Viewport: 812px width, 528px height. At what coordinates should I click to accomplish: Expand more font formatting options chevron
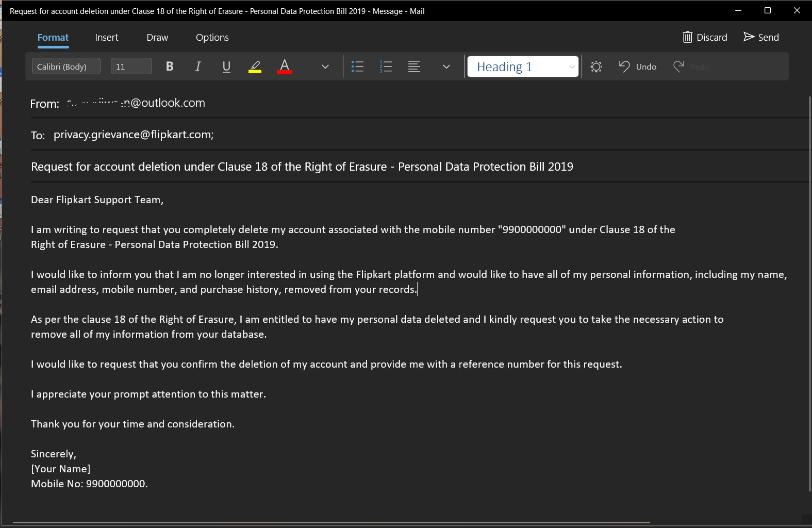325,67
